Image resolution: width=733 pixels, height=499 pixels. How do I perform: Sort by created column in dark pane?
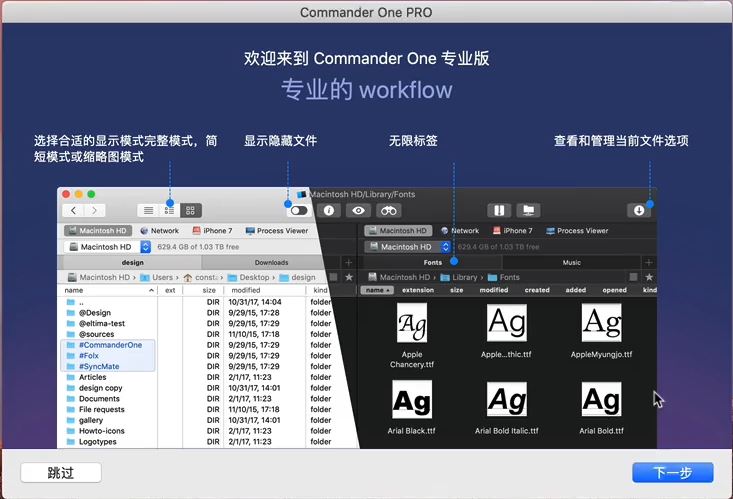pyautogui.click(x=537, y=290)
